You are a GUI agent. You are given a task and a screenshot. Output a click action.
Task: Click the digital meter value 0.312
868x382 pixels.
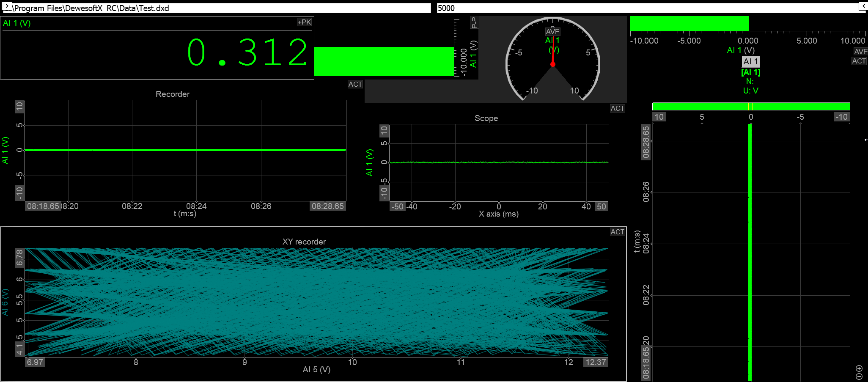247,53
